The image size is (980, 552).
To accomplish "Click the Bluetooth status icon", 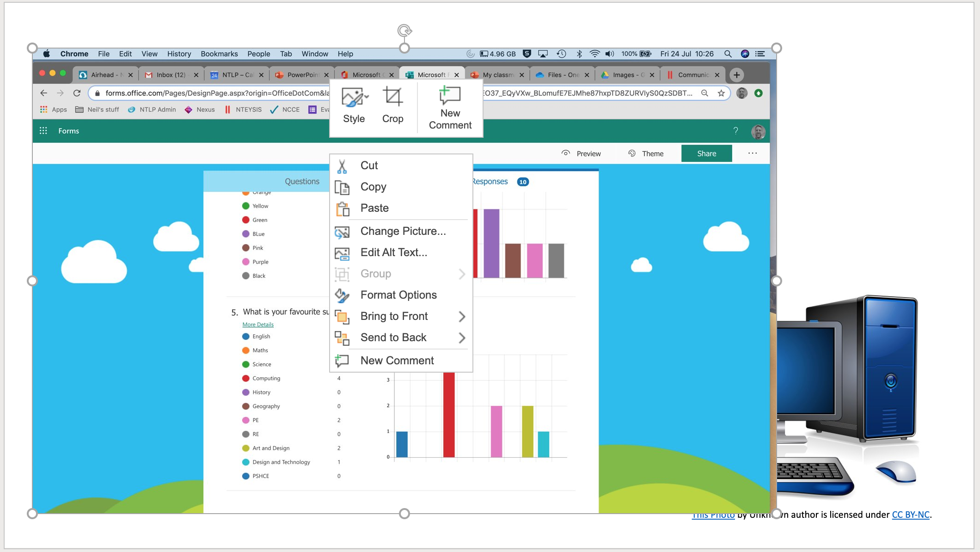I will (x=579, y=54).
